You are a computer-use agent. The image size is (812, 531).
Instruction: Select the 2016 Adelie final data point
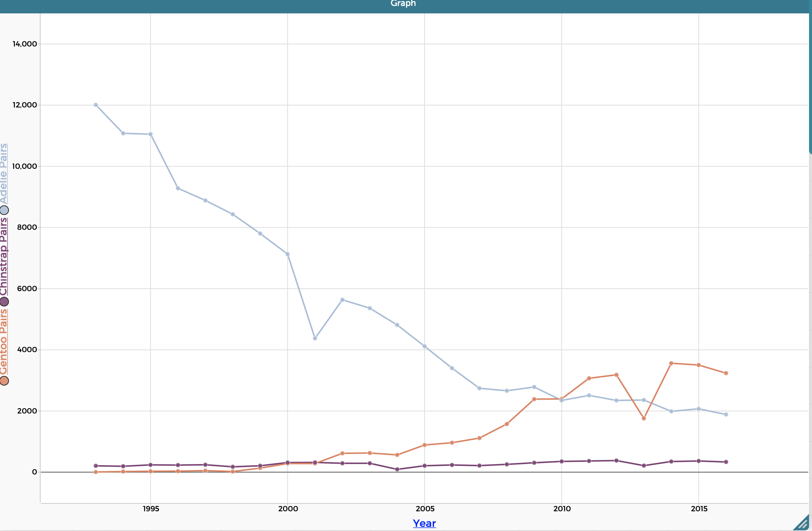[726, 414]
